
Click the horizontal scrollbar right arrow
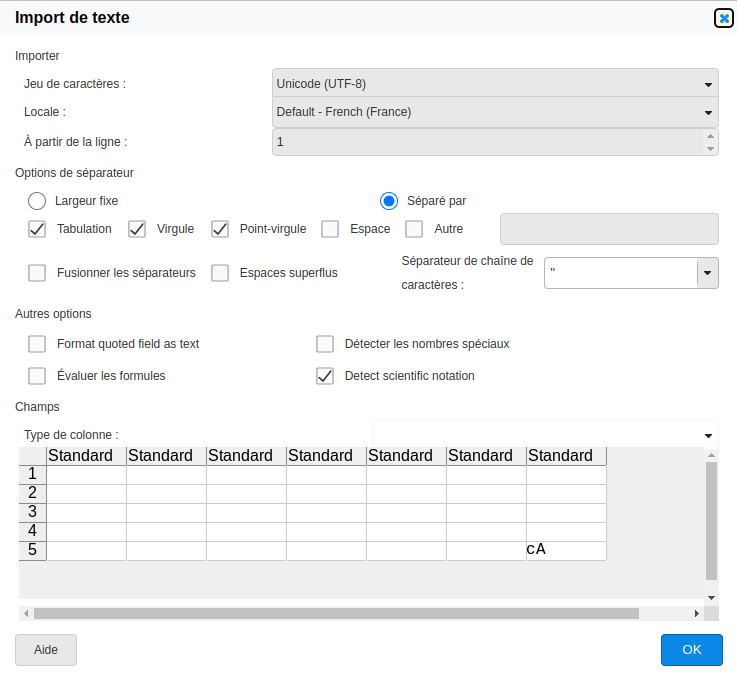pyautogui.click(x=697, y=613)
